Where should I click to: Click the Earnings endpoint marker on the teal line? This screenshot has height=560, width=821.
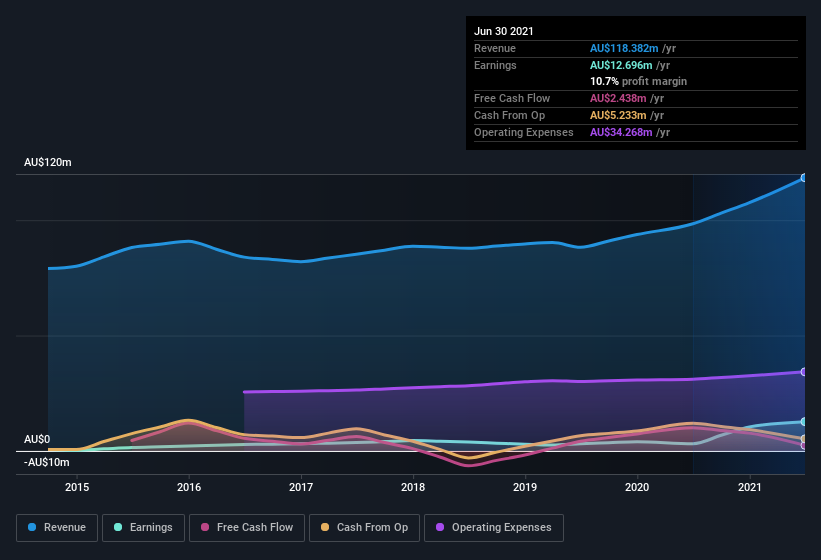(804, 421)
